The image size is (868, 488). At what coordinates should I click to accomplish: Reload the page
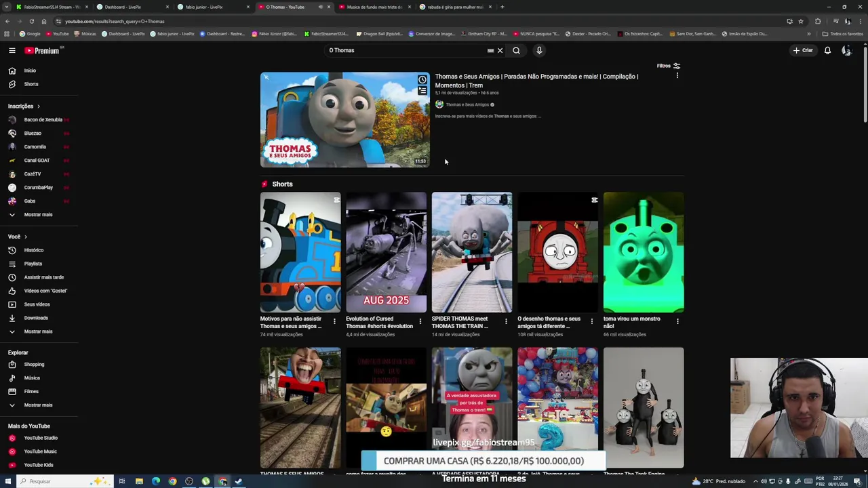(31, 21)
